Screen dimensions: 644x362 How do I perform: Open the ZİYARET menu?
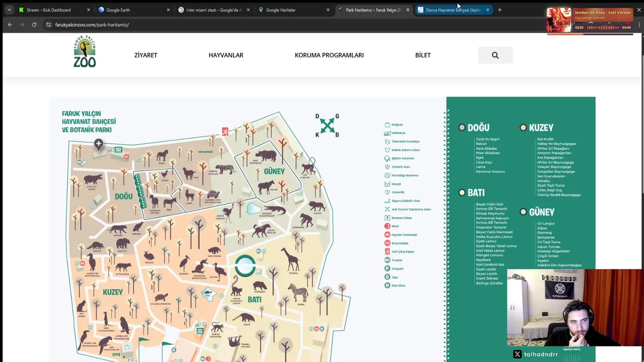146,55
